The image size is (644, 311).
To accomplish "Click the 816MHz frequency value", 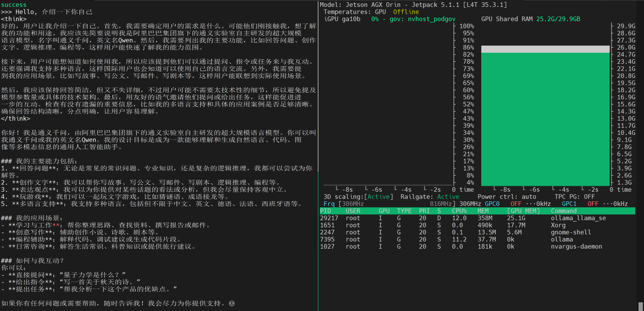I will [x=441, y=204].
